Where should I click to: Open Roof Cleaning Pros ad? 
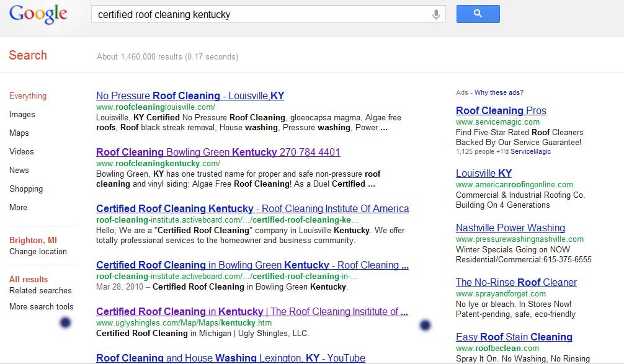(501, 111)
